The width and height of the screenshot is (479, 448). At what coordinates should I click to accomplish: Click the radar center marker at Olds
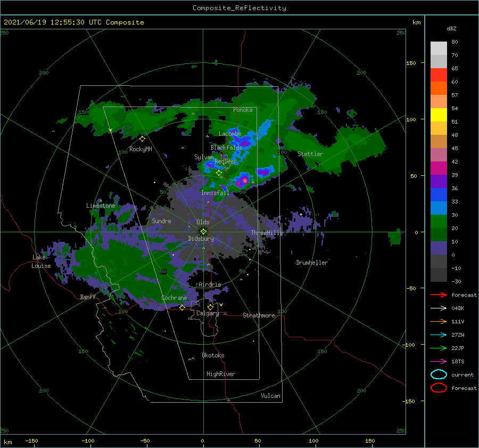point(203,232)
